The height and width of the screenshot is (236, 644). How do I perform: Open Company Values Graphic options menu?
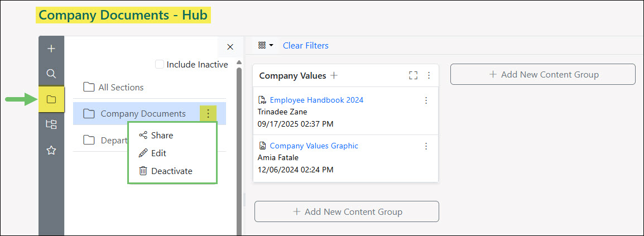click(x=426, y=146)
